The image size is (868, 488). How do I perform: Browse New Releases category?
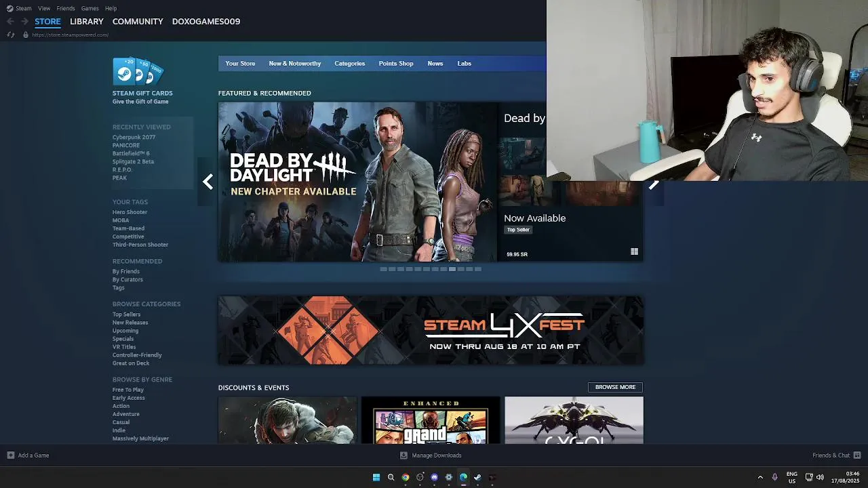(x=130, y=323)
